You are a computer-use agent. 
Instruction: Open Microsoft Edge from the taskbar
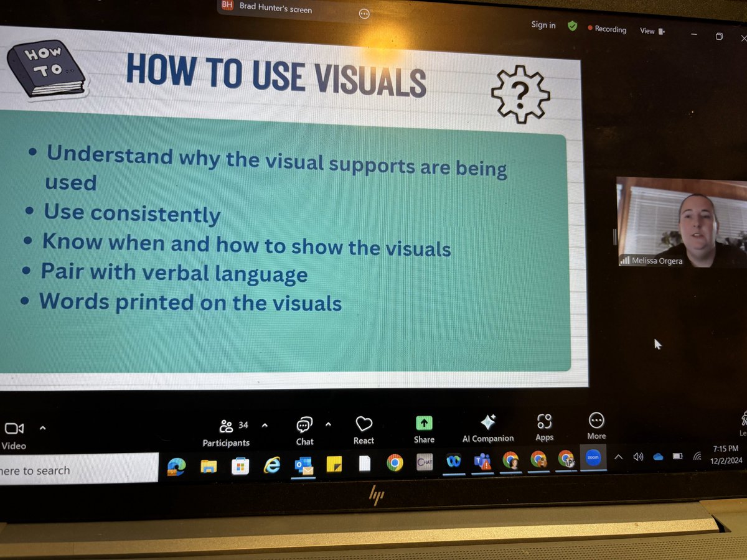tap(176, 466)
